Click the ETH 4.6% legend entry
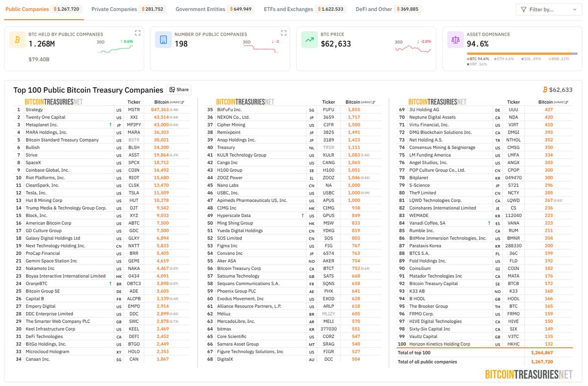 click(504, 59)
